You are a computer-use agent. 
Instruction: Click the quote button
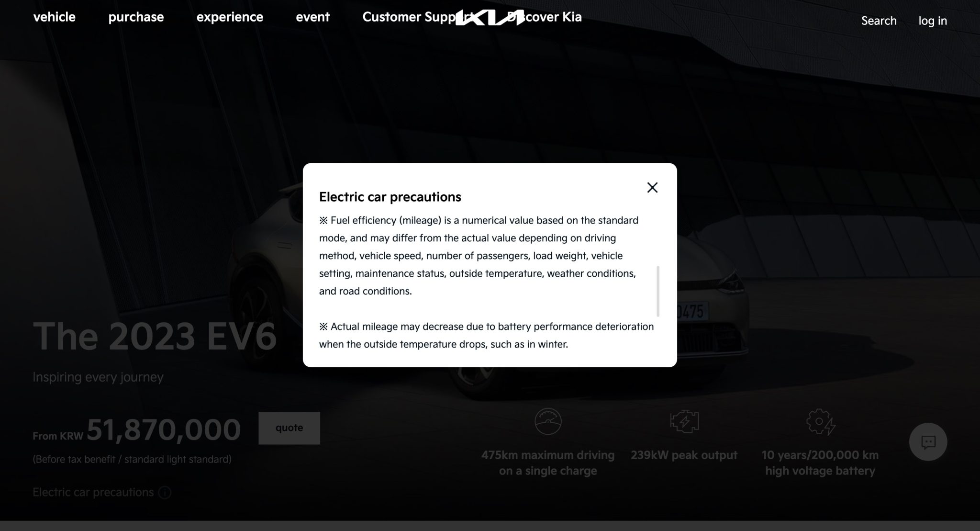[289, 428]
